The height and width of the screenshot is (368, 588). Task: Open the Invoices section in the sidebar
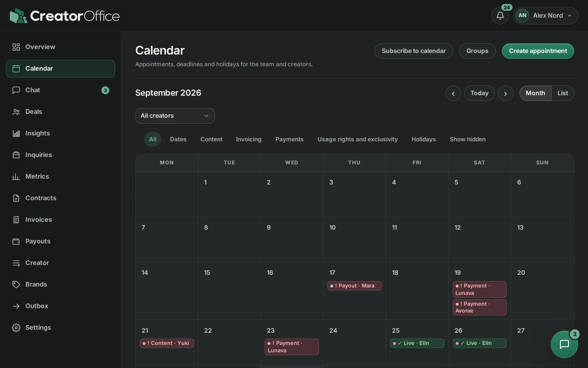point(61,220)
